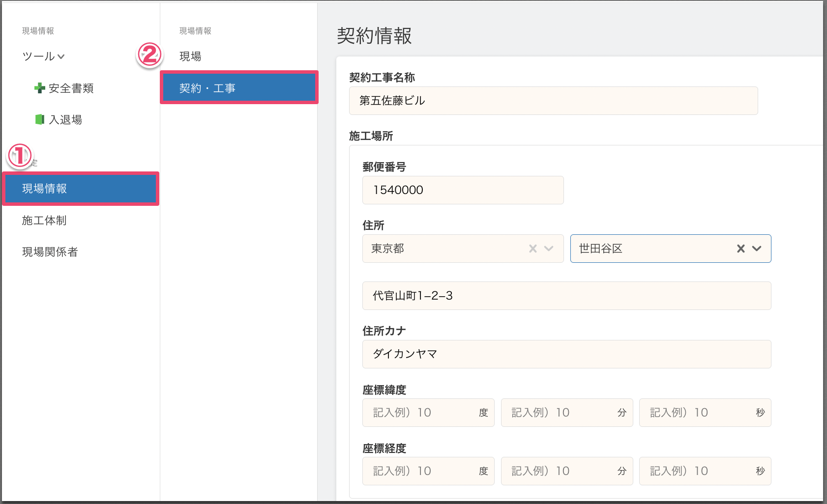Select the 契約・工事 submenu item
The height and width of the screenshot is (504, 827).
[239, 88]
